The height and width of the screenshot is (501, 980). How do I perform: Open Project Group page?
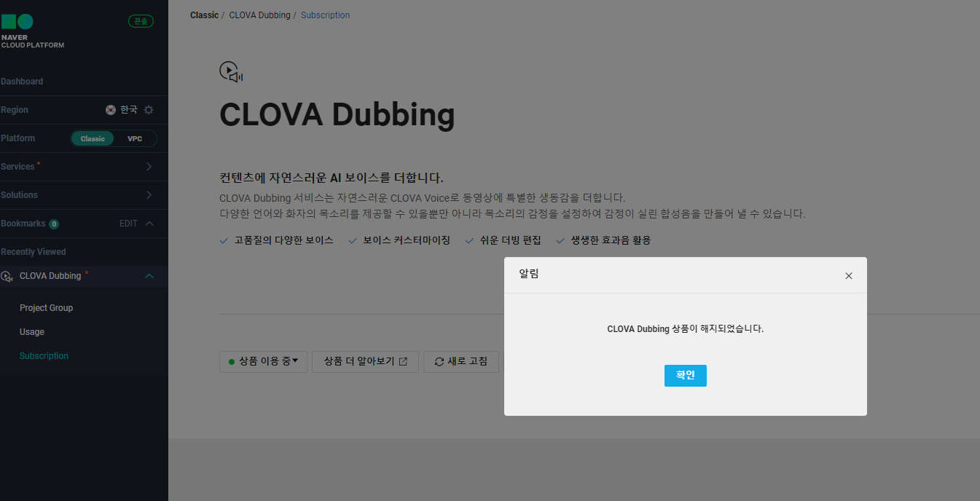[x=47, y=308]
